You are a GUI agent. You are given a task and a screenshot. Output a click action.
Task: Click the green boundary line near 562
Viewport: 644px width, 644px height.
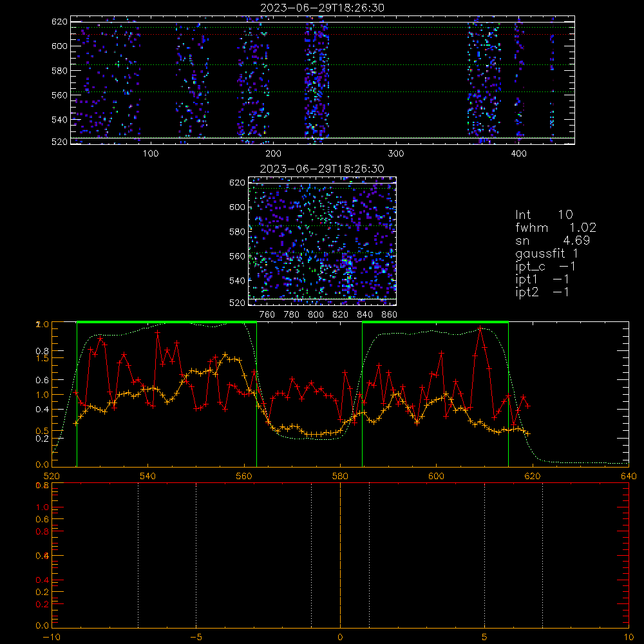(x=257, y=394)
